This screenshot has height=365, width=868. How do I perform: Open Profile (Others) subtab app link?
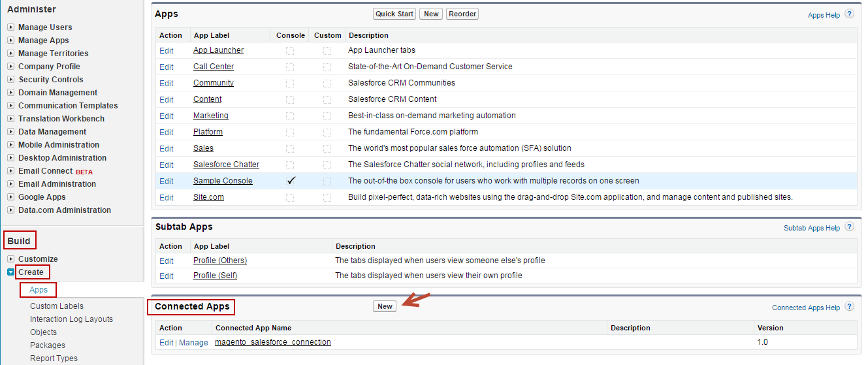click(220, 261)
